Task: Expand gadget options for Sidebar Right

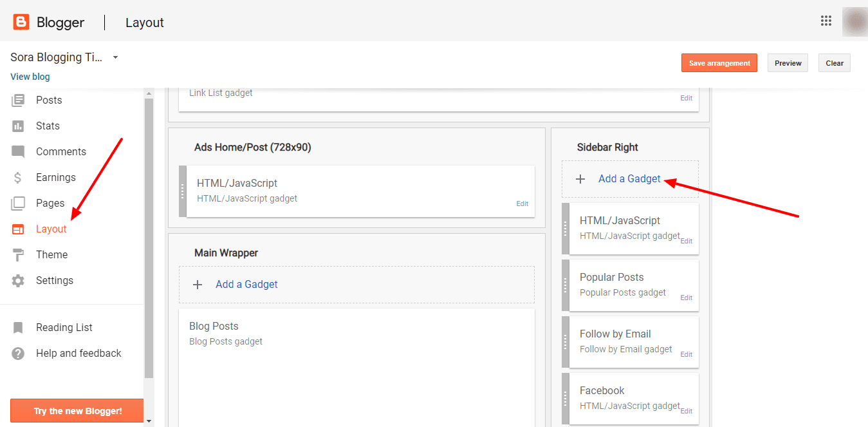Action: pyautogui.click(x=629, y=178)
